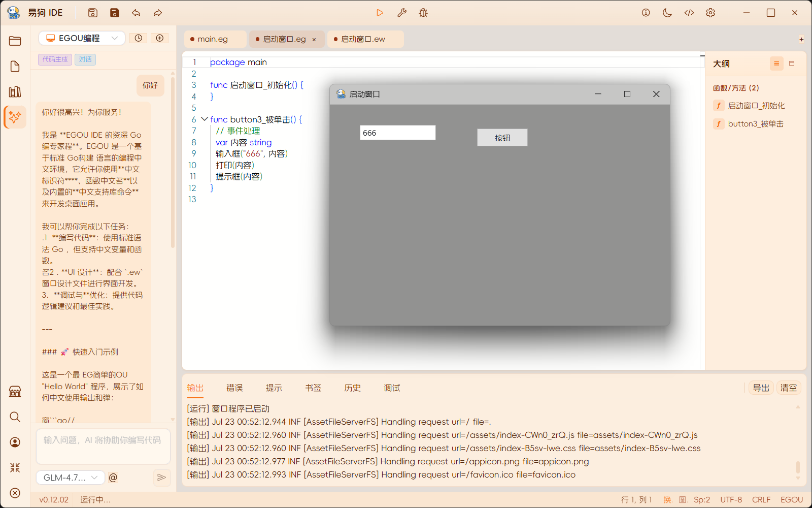Open the info icon in the title bar
Viewport: 812px width, 508px height.
[646, 13]
